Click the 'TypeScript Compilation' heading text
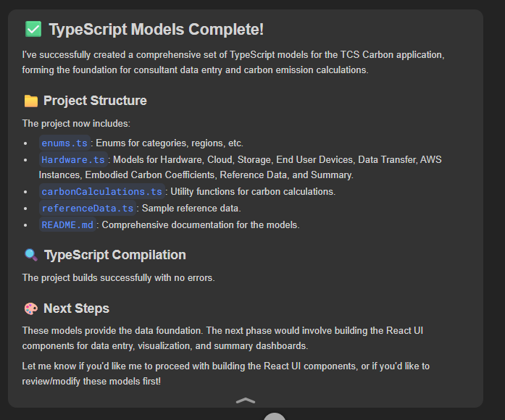The width and height of the screenshot is (505, 420). point(114,255)
